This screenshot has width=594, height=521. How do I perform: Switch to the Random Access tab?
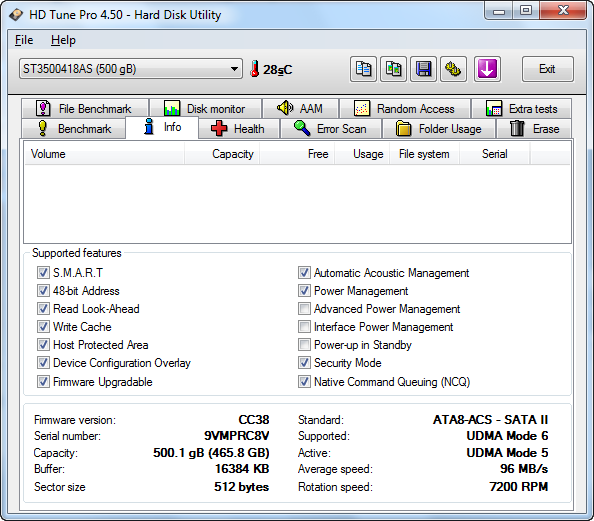(405, 109)
